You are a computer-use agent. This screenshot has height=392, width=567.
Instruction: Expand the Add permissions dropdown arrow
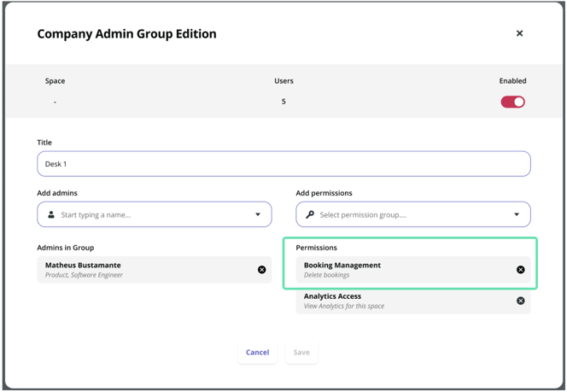(x=517, y=214)
